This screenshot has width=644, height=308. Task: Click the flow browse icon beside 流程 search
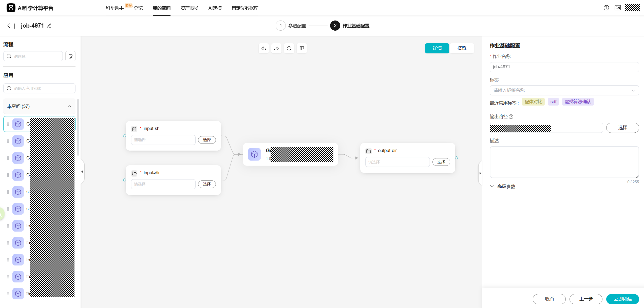tap(70, 56)
